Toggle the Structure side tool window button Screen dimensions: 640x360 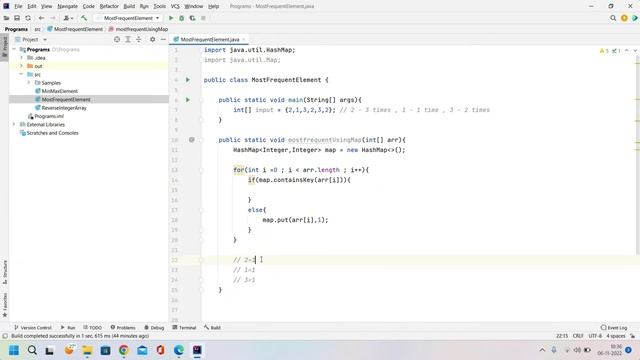point(4,272)
